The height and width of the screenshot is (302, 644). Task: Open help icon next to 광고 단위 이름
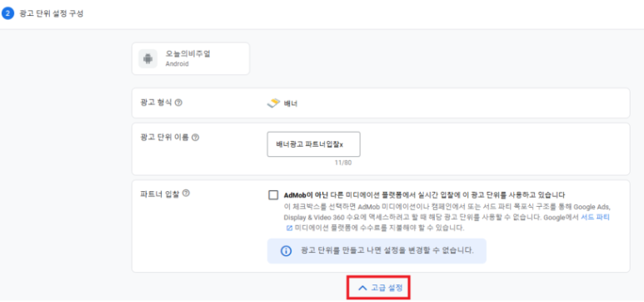pos(196,138)
